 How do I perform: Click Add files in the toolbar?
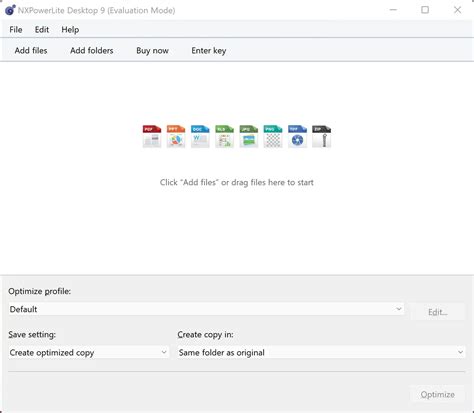[x=31, y=50]
